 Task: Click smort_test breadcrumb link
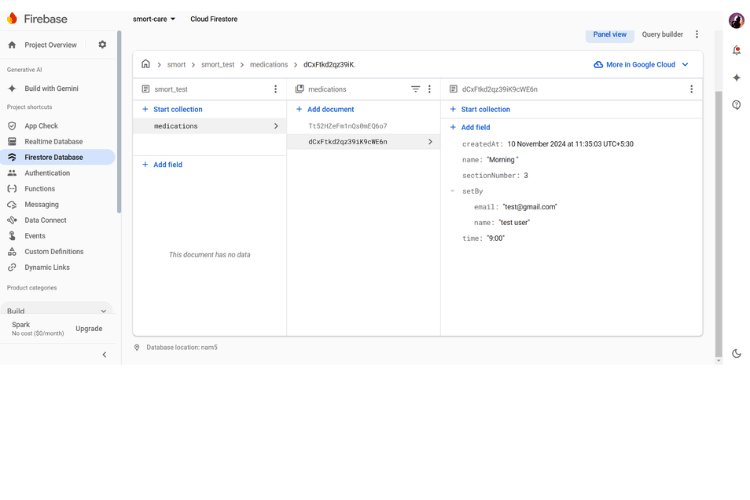point(218,65)
